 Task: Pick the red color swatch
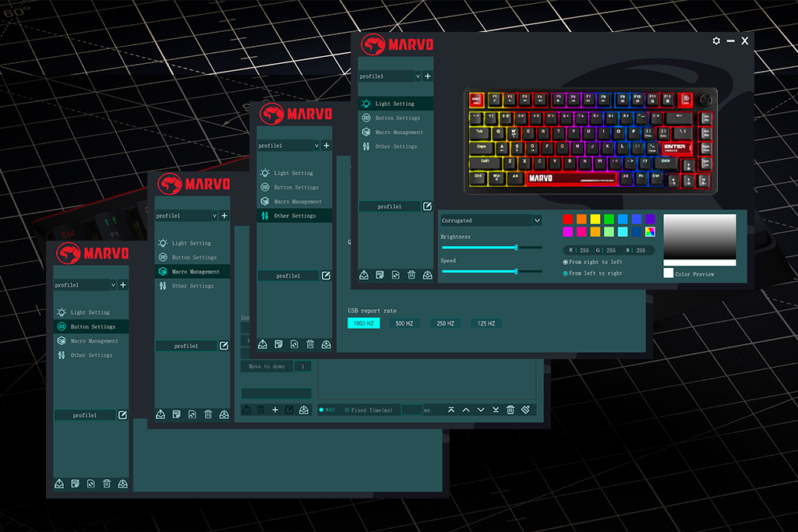click(567, 219)
